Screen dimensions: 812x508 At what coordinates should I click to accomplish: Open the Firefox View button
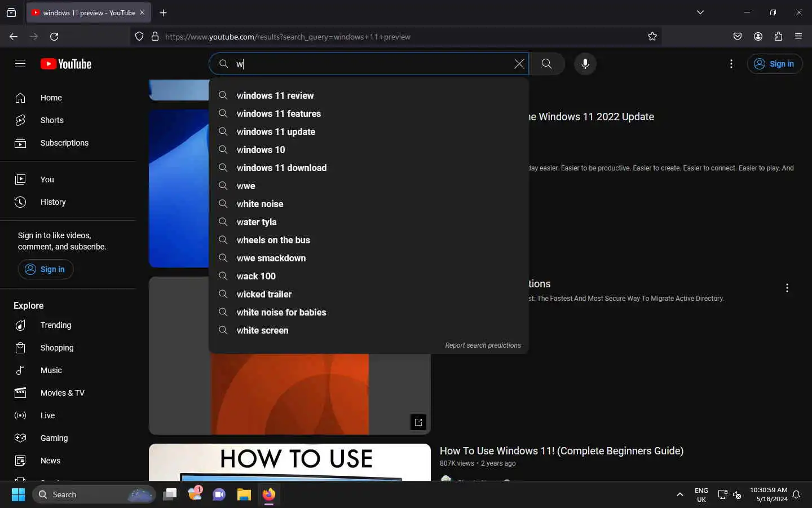(11, 12)
